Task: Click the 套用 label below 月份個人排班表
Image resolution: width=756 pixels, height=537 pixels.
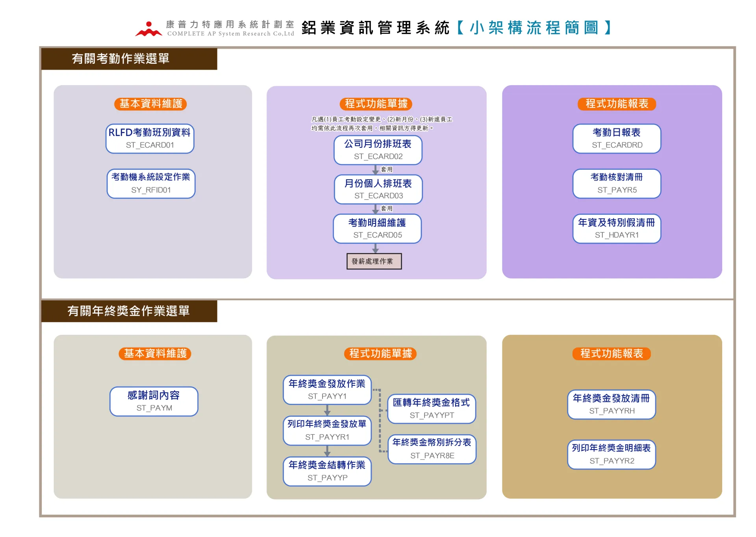Action: point(387,208)
